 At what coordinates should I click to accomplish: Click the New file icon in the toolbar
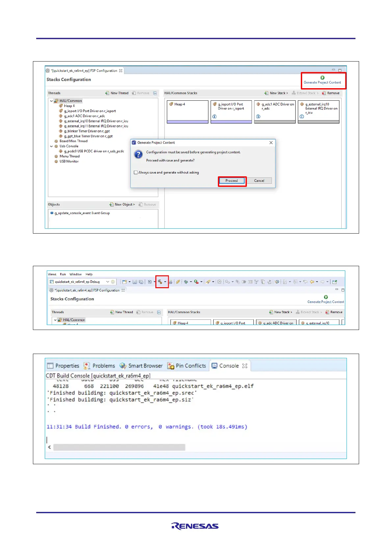124,282
